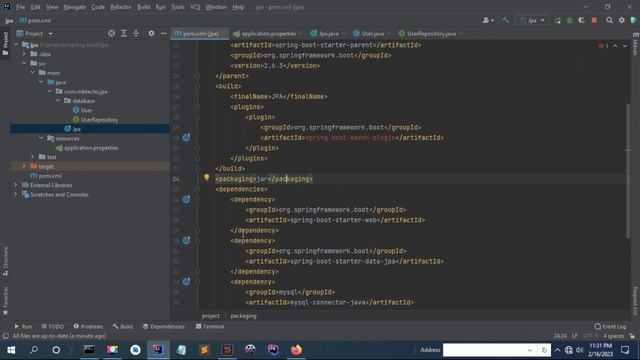Switch to application.properties editor tab
Image resolution: width=640 pixels, height=360 pixels.
[x=268, y=33]
